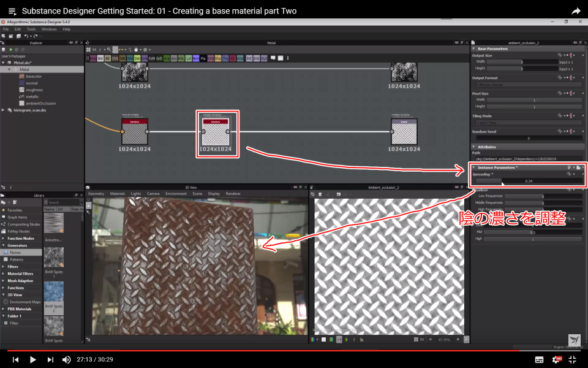Image resolution: width=588 pixels, height=368 pixels.
Task: Add a Pixel Processor node (Pix)
Action: point(203,59)
